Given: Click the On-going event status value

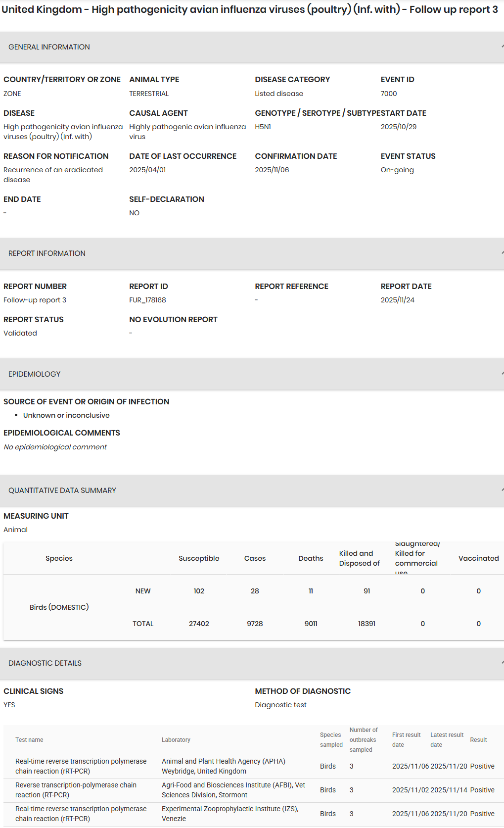Looking at the screenshot, I should (x=397, y=170).
